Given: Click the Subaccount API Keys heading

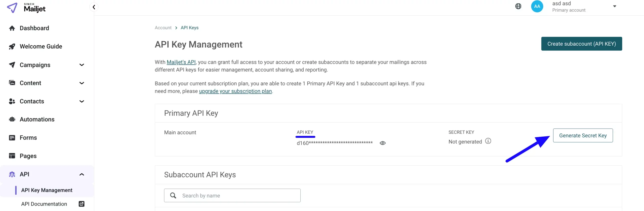Looking at the screenshot, I should 200,175.
